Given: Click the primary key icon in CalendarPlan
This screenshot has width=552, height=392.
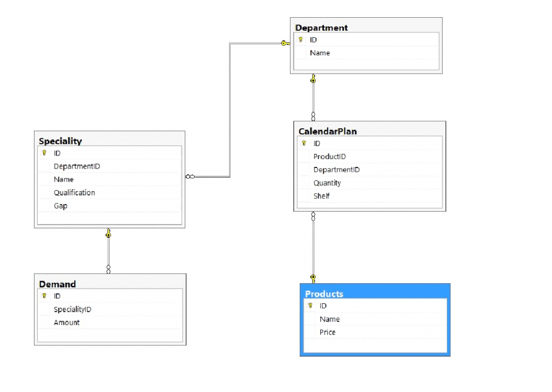Looking at the screenshot, I should click(x=304, y=143).
